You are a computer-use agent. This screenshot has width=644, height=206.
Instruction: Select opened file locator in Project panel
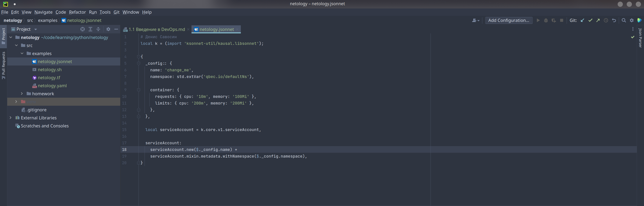tap(83, 29)
